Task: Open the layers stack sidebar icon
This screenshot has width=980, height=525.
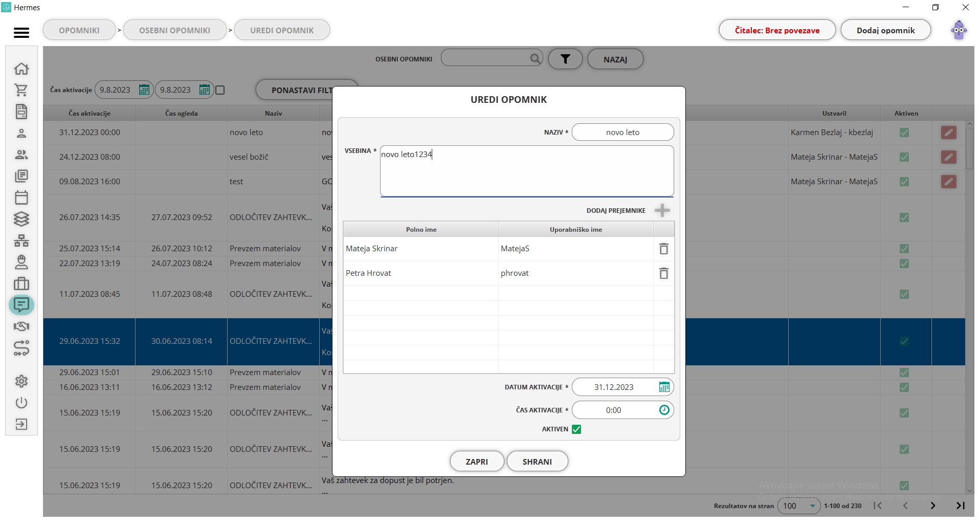Action: (x=21, y=219)
